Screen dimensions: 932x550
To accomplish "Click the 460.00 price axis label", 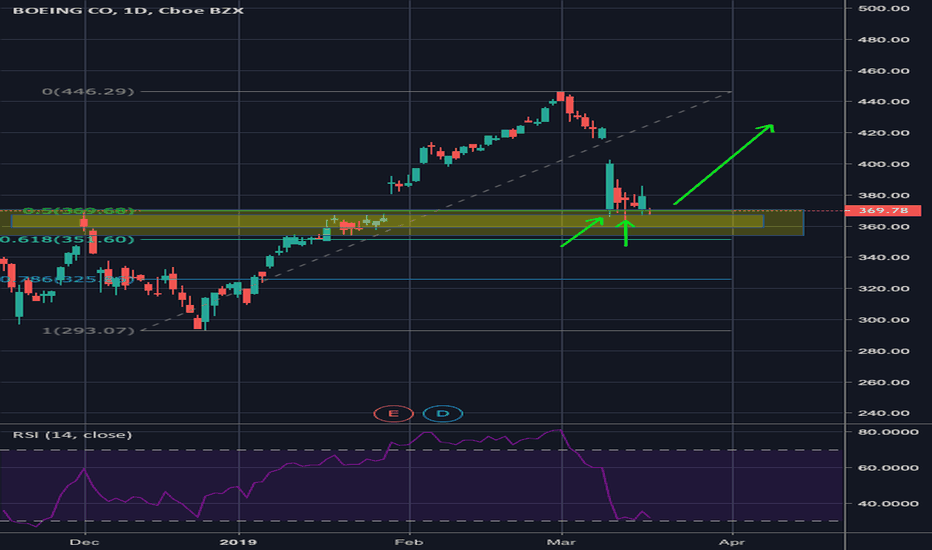I will 883,71.
